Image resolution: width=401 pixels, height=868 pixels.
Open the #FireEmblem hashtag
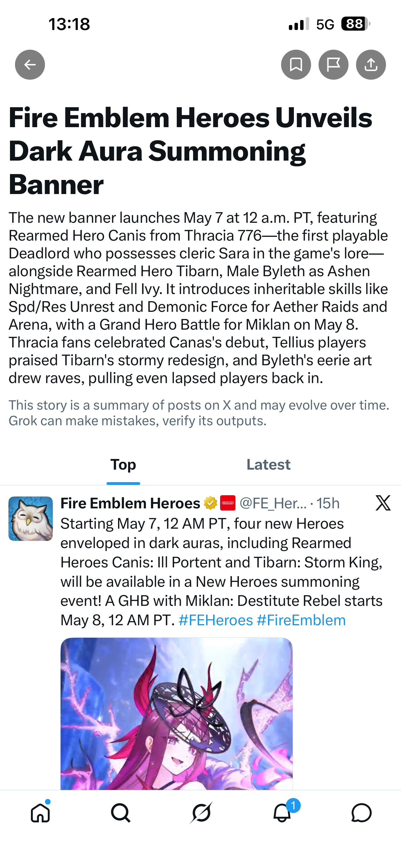click(301, 620)
